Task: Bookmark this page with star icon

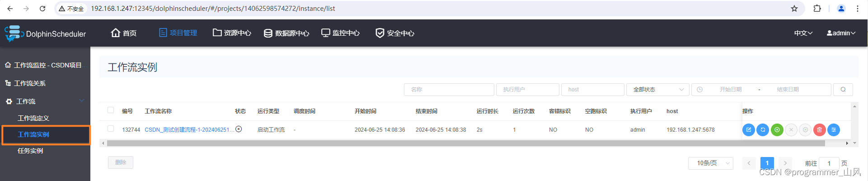Action: click(794, 9)
